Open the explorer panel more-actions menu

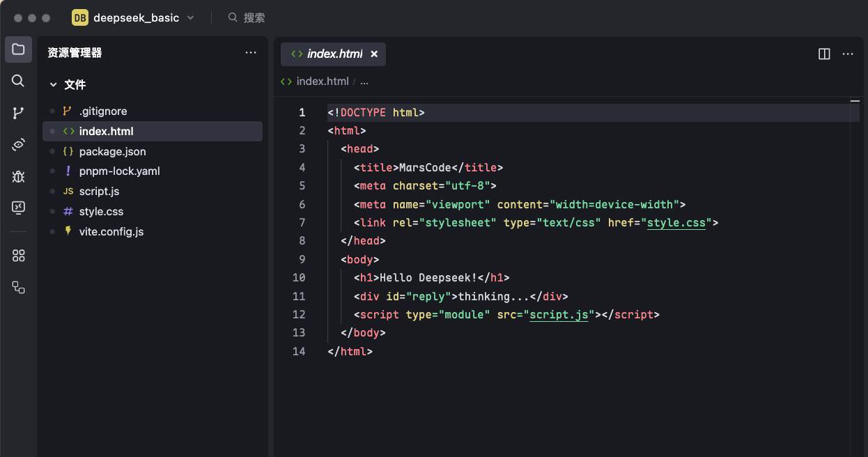pos(251,53)
